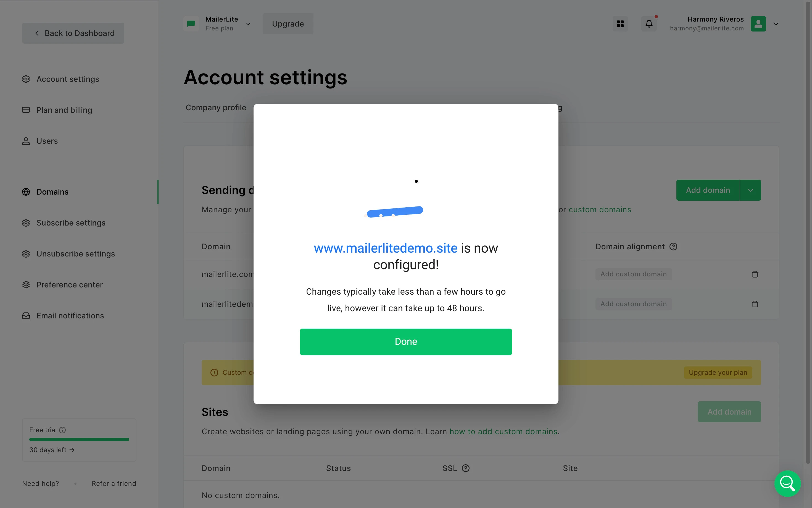Open the notifications bell
Image resolution: width=812 pixels, height=508 pixels.
(x=649, y=24)
